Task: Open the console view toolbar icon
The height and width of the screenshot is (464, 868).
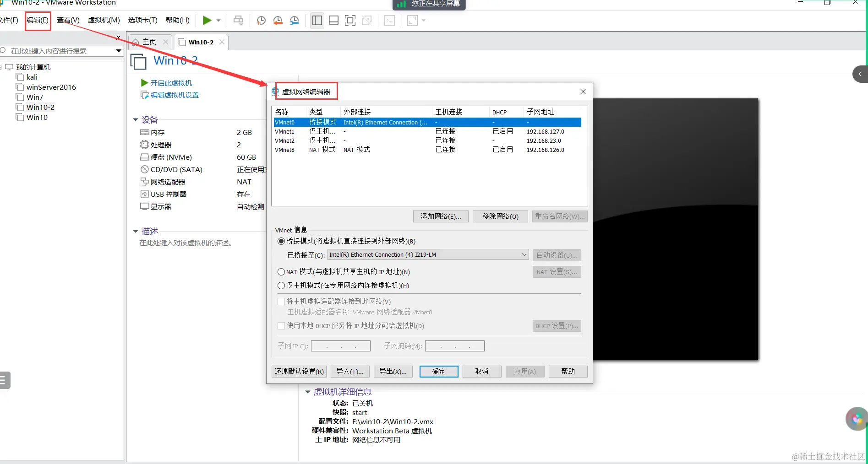Action: pyautogui.click(x=389, y=20)
